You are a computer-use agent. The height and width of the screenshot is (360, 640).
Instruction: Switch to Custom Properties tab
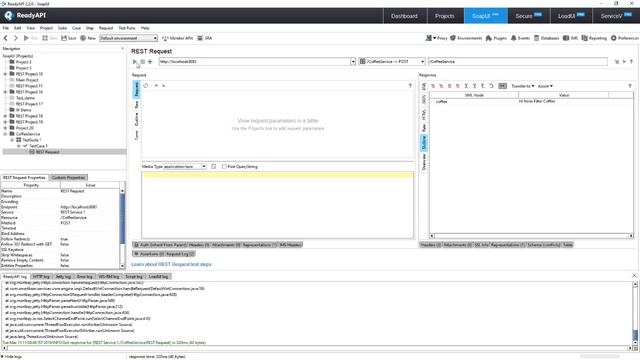[68, 178]
